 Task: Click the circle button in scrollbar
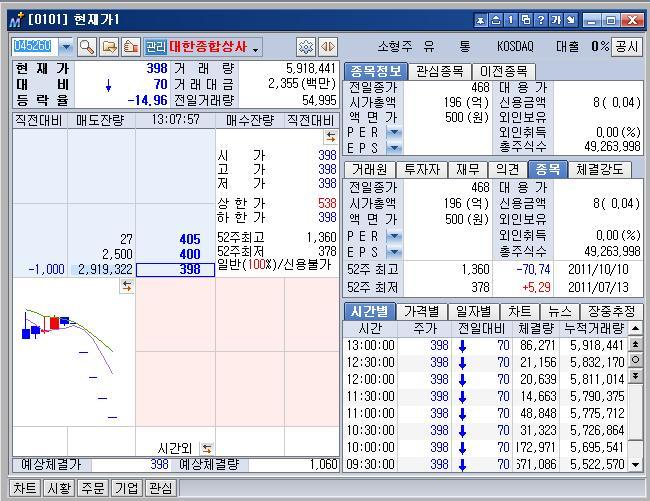pyautogui.click(x=635, y=360)
